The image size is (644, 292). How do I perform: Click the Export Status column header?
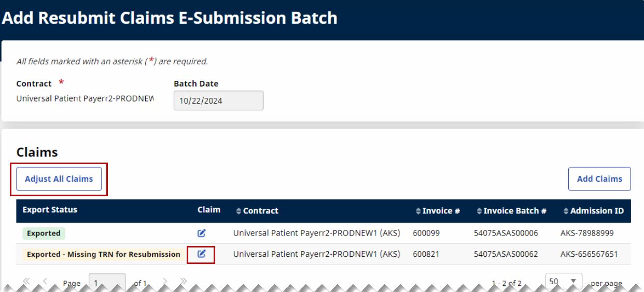pos(50,210)
